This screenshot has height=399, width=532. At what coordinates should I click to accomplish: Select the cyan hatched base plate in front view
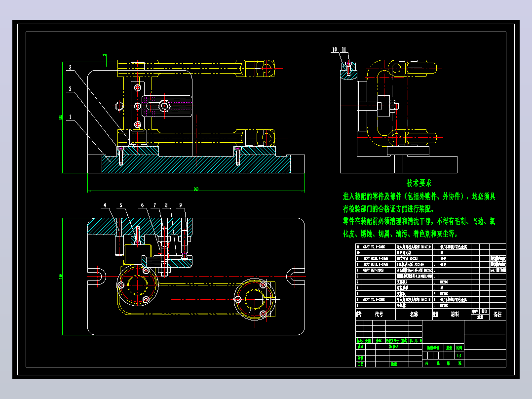pyautogui.click(x=196, y=164)
